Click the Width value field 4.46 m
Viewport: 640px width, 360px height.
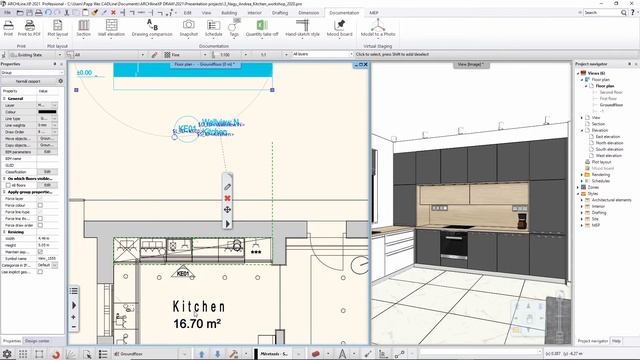pyautogui.click(x=47, y=238)
